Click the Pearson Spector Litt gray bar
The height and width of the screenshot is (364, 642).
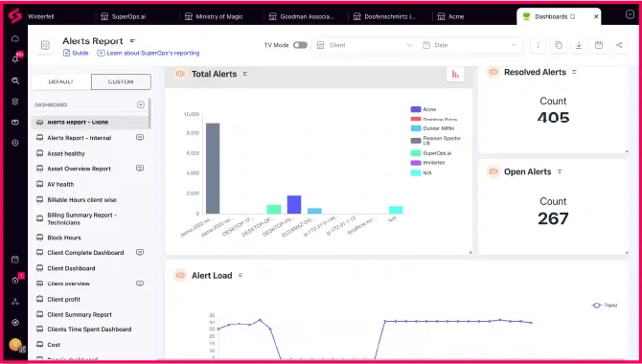213,169
